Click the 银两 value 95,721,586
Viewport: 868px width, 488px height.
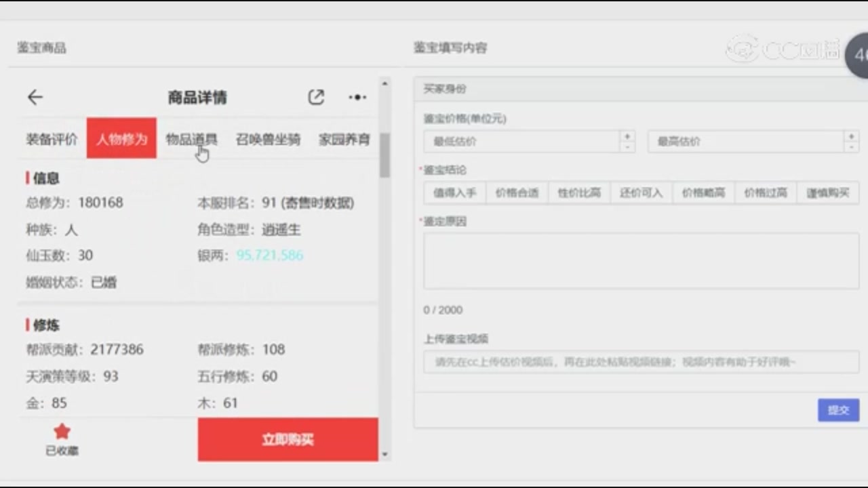pos(270,256)
